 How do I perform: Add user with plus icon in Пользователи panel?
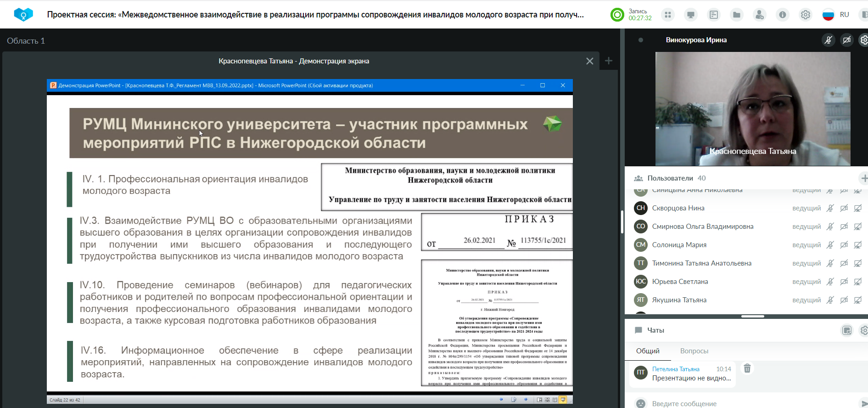tap(864, 178)
